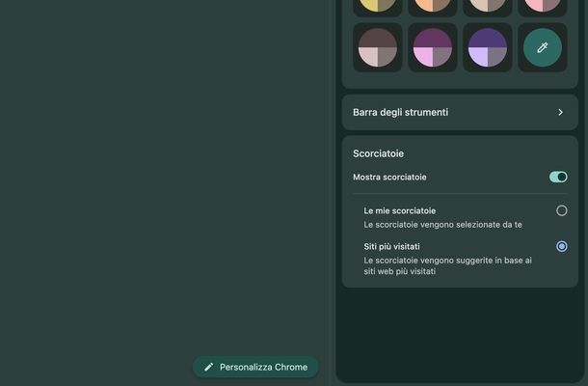Click description text under Siti più visitati

pyautogui.click(x=447, y=265)
